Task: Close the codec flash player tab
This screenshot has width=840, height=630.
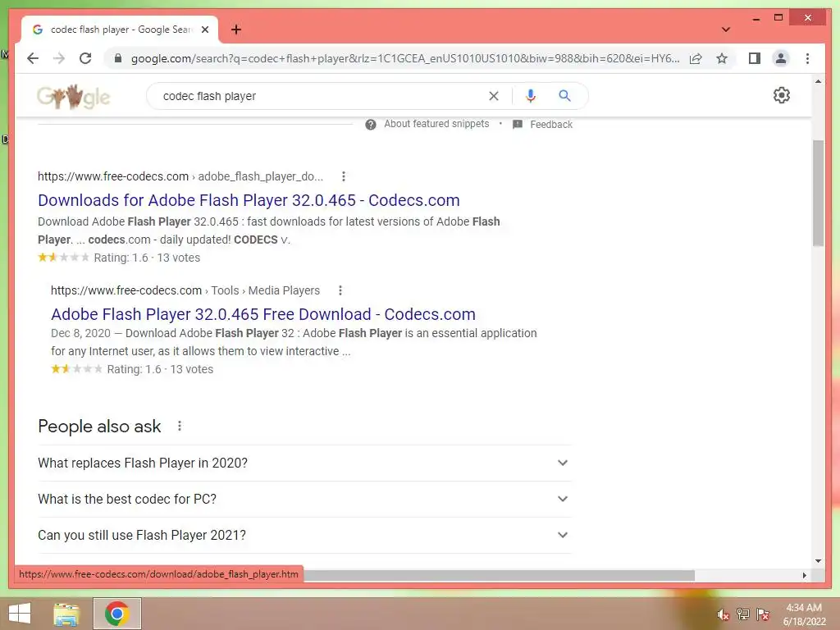Action: pyautogui.click(x=204, y=30)
